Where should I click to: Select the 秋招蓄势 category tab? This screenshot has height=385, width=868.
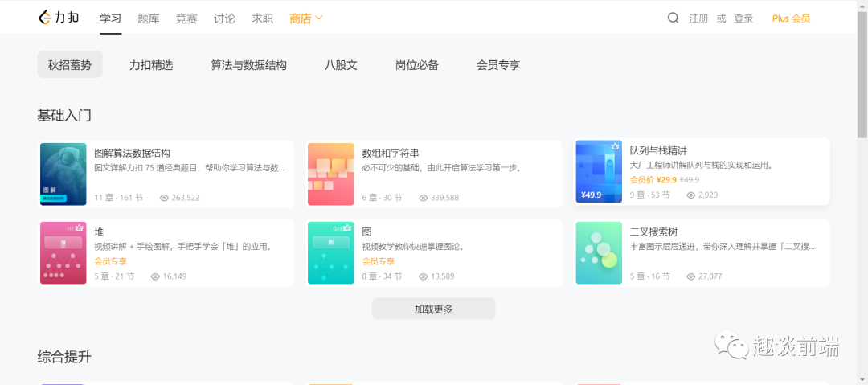click(x=70, y=65)
